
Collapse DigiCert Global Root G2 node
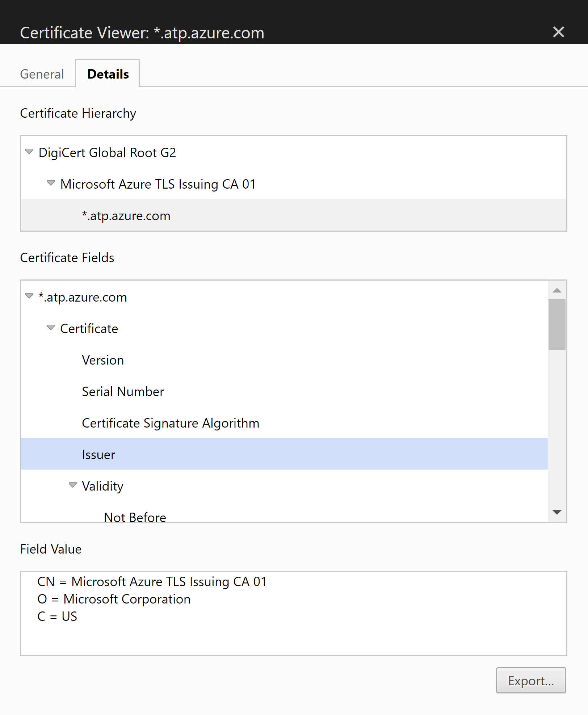coord(29,152)
